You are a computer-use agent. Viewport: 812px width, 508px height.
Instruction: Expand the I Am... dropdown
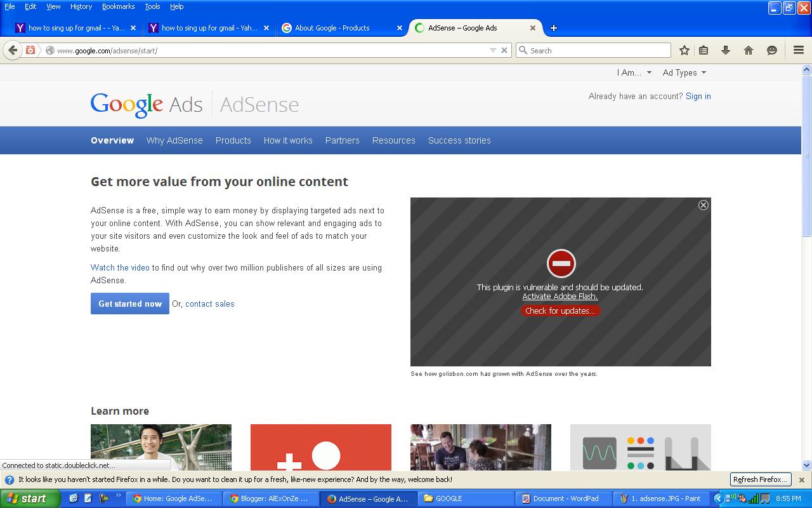click(x=634, y=72)
